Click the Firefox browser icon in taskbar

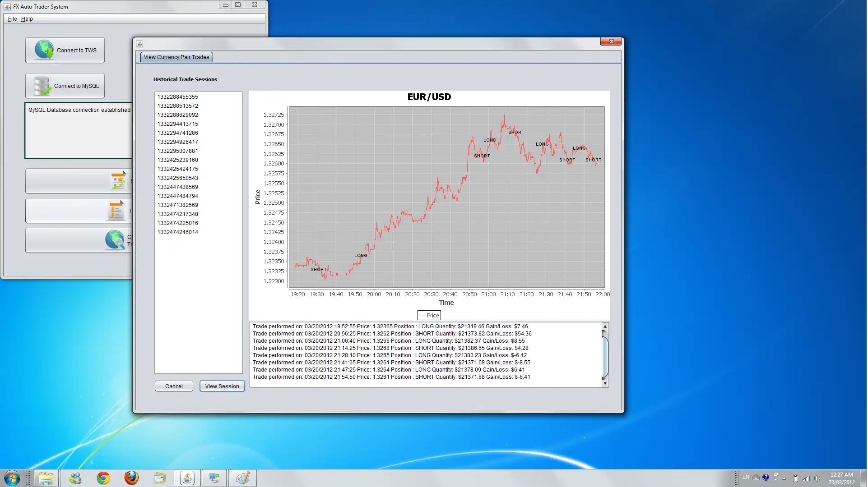point(130,478)
